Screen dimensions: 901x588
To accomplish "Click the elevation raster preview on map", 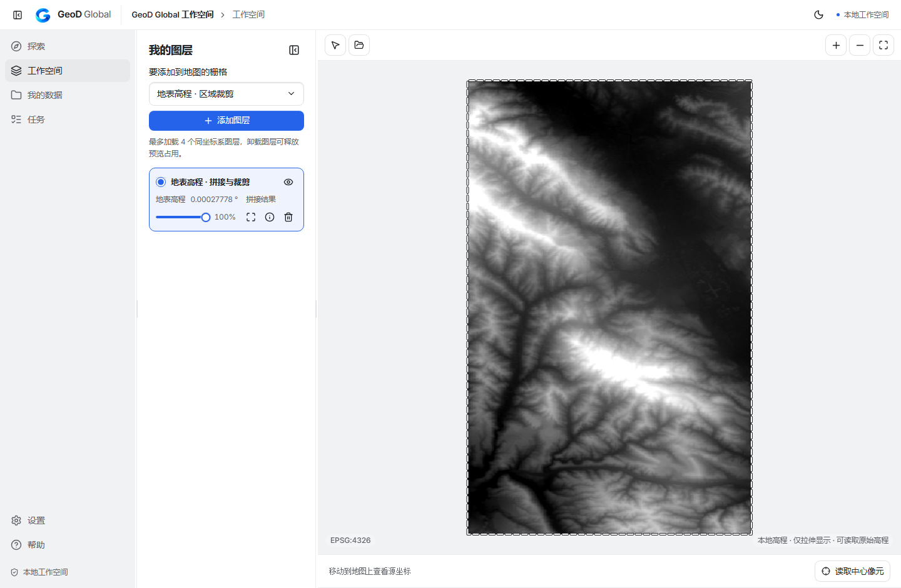I will click(x=609, y=307).
